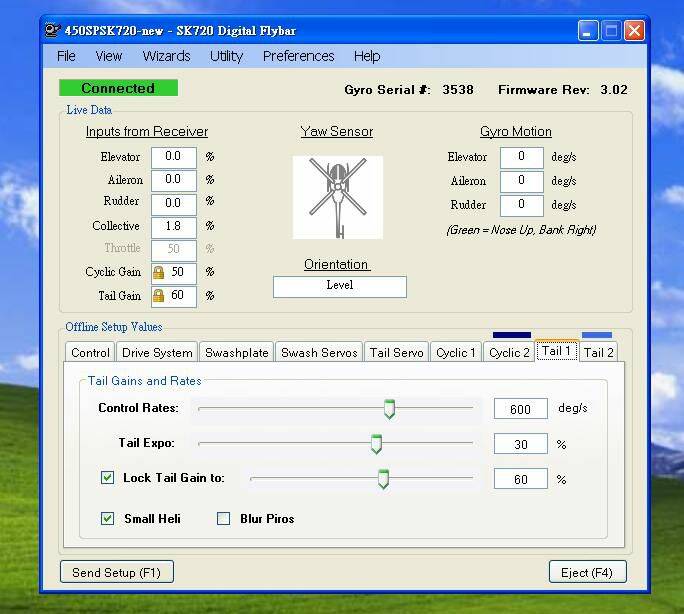The image size is (684, 614).
Task: Click the receiver Elevator input value
Action: click(174, 157)
